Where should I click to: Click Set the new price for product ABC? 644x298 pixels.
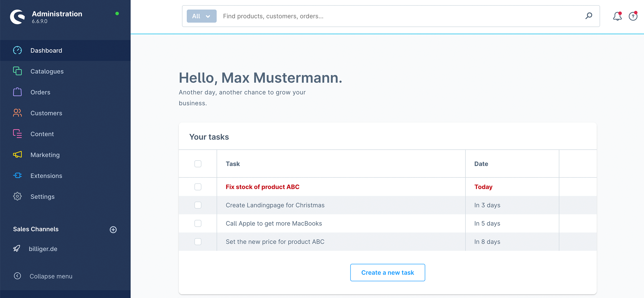point(275,242)
